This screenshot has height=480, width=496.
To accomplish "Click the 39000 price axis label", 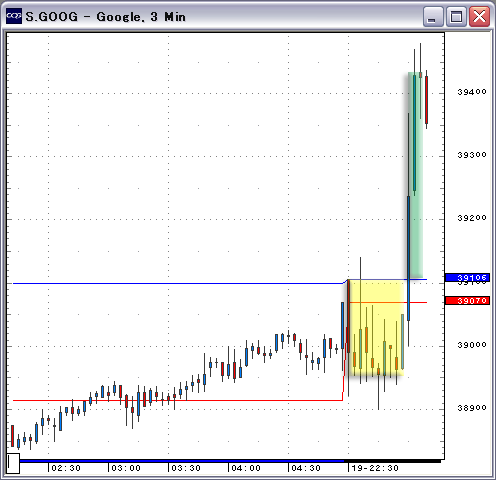I will pyautogui.click(x=472, y=345).
